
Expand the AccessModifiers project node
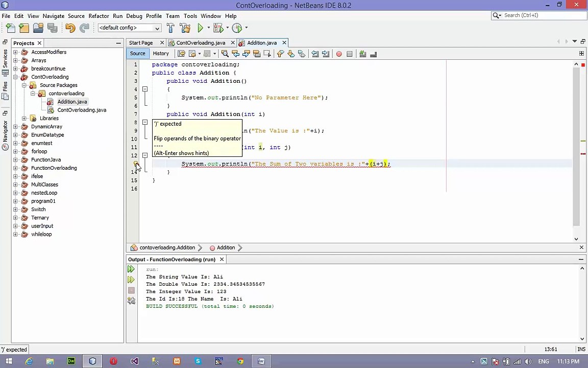[x=15, y=52]
